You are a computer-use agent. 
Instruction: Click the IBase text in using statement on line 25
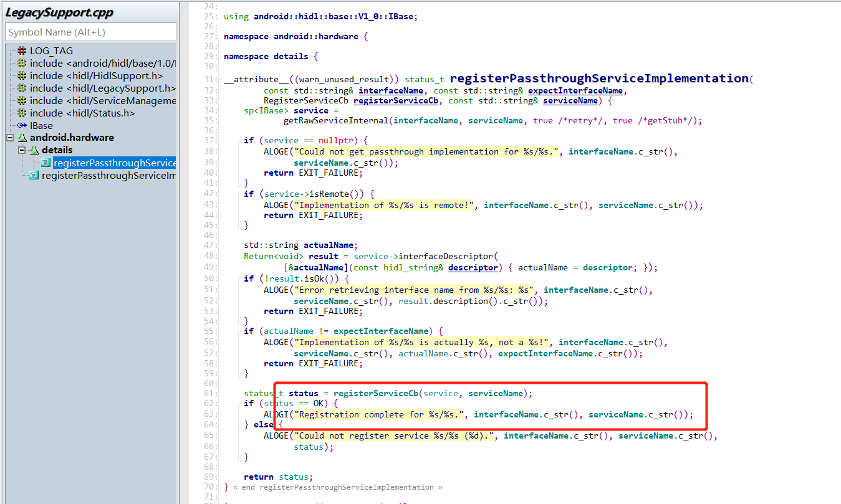[401, 17]
